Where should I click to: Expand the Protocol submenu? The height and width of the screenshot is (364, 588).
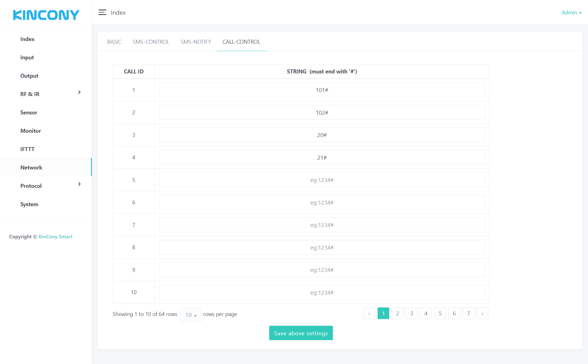coord(79,184)
